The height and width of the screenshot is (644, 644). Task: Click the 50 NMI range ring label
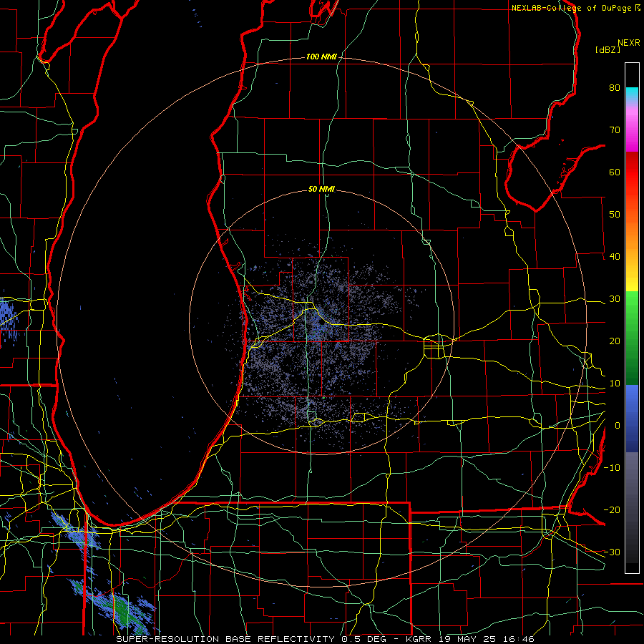[x=321, y=189]
